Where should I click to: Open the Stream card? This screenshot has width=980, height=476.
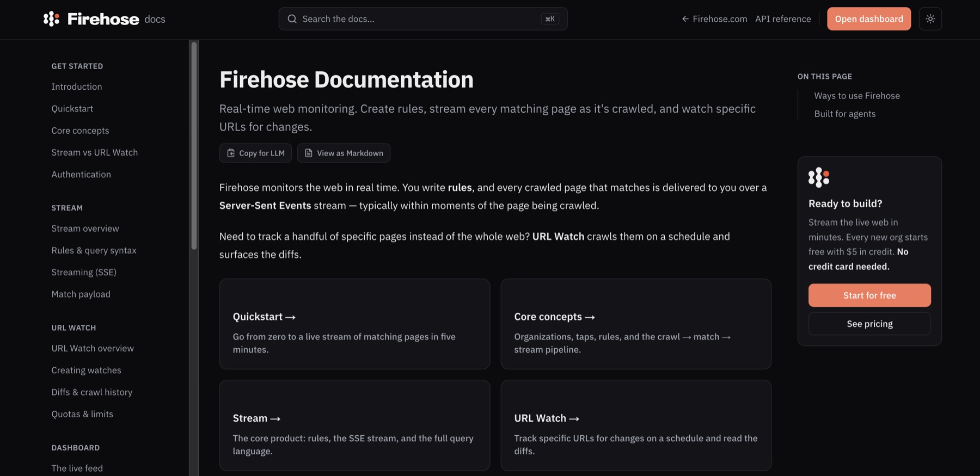click(354, 425)
